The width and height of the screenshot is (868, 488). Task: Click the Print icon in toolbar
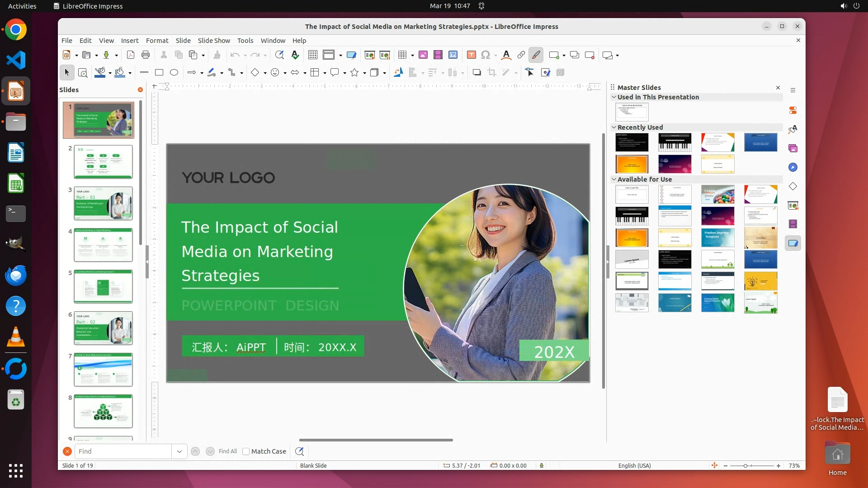tap(146, 55)
